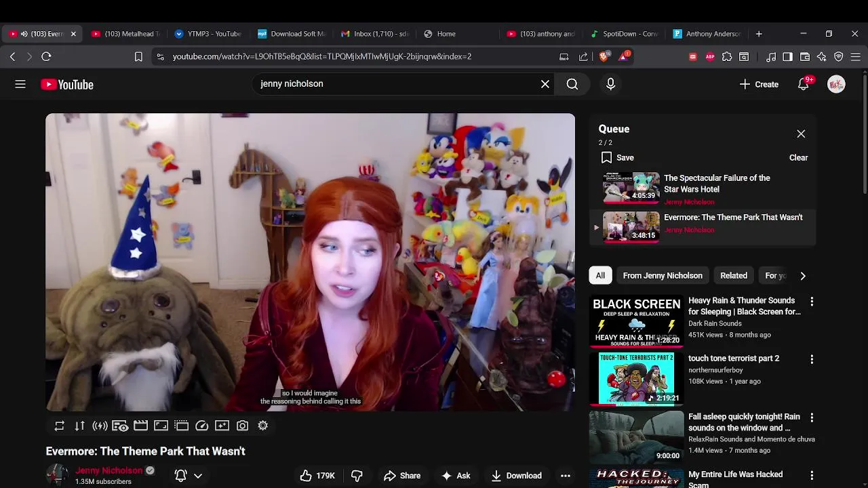Open the Leo AI sparkle icon
Viewport: 868px width, 488px height.
point(822,57)
